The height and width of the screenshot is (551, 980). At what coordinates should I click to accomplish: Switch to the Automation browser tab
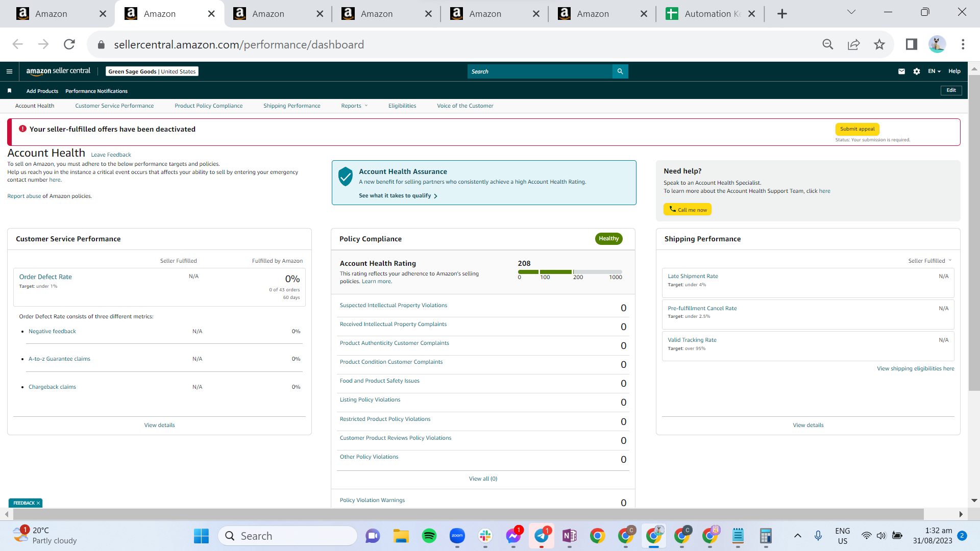(710, 14)
